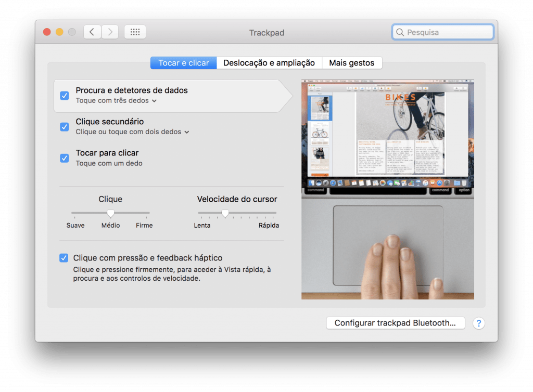Click the magnifier icon in the search field
The height and width of the screenshot is (392, 533).
[x=400, y=32]
